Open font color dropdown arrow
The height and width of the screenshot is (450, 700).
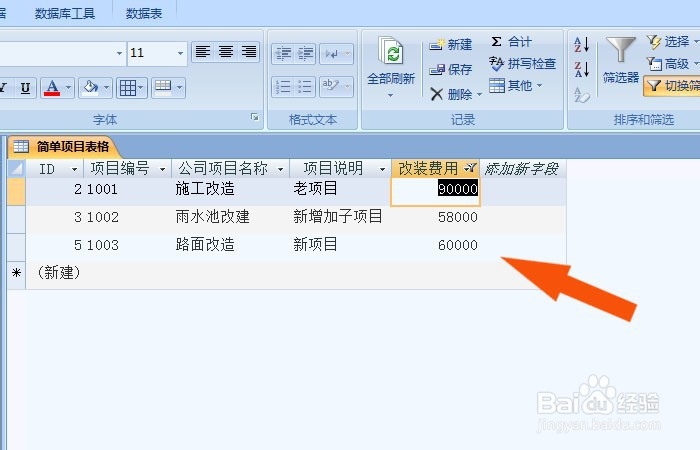[69, 88]
